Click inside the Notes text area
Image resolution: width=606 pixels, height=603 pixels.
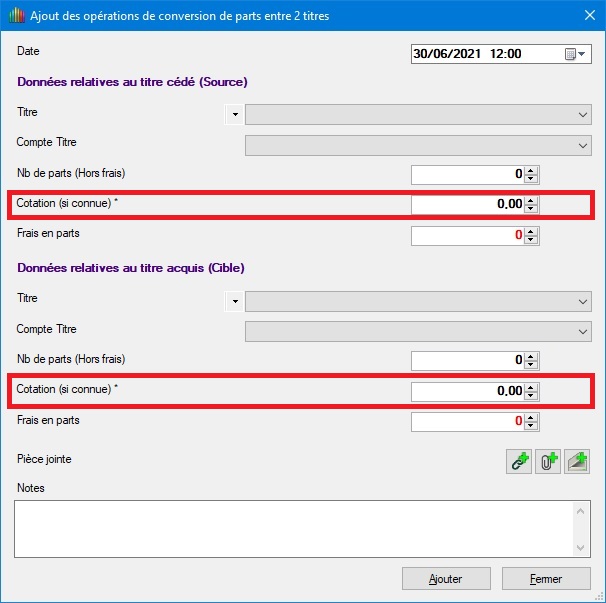pyautogui.click(x=290, y=527)
